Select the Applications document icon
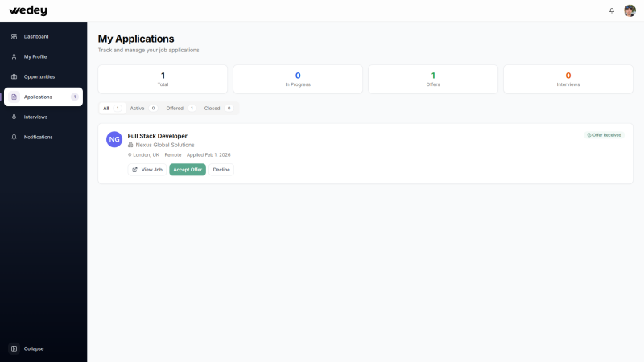644x362 pixels. (14, 97)
